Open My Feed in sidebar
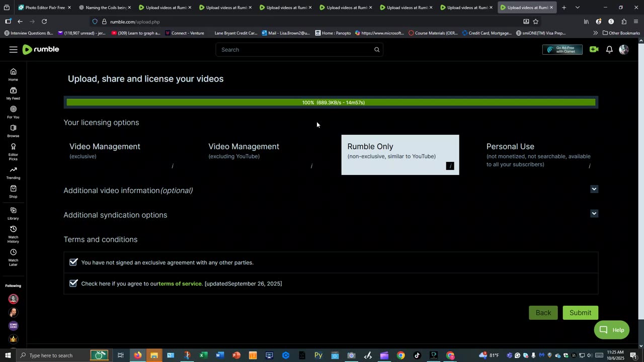This screenshot has width=644, height=362. pos(13,93)
